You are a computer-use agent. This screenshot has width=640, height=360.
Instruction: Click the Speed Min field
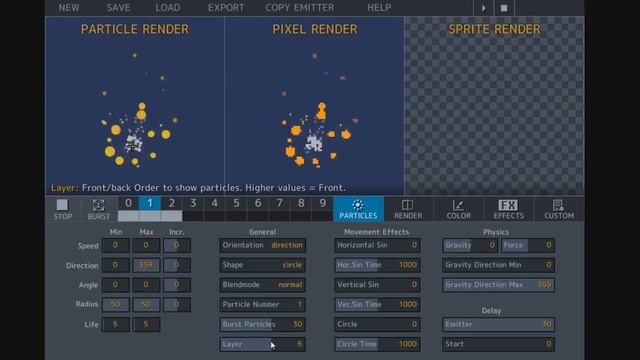[116, 245]
